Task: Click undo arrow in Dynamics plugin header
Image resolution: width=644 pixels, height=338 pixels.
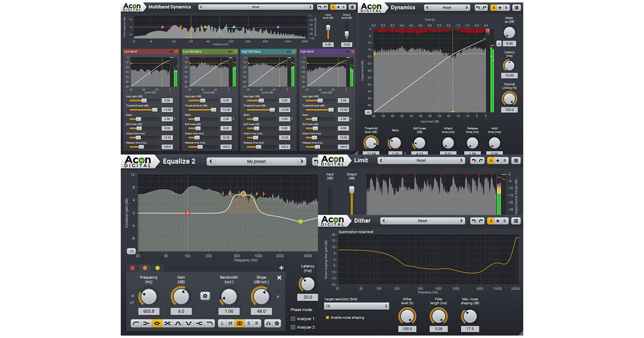Action: (477, 8)
